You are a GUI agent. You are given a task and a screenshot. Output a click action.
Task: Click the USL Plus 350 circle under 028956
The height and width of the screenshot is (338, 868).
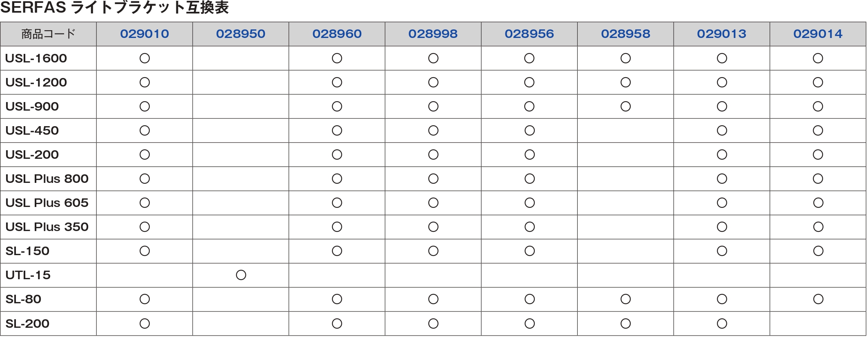[x=530, y=227]
